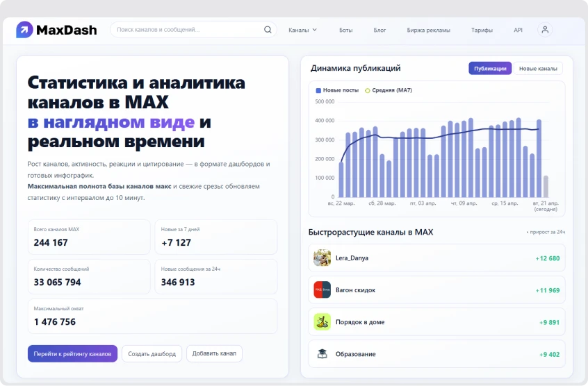Switch to the Новые каналы chart tab

tap(538, 69)
